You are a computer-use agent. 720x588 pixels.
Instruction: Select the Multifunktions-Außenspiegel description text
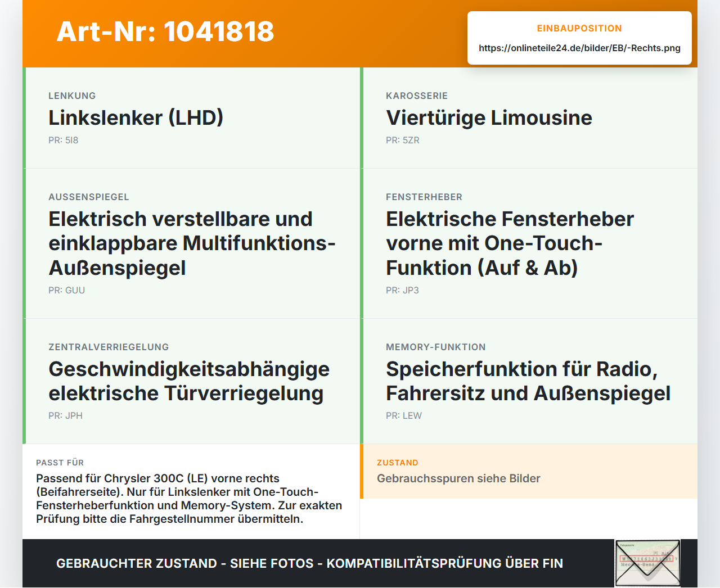click(192, 243)
